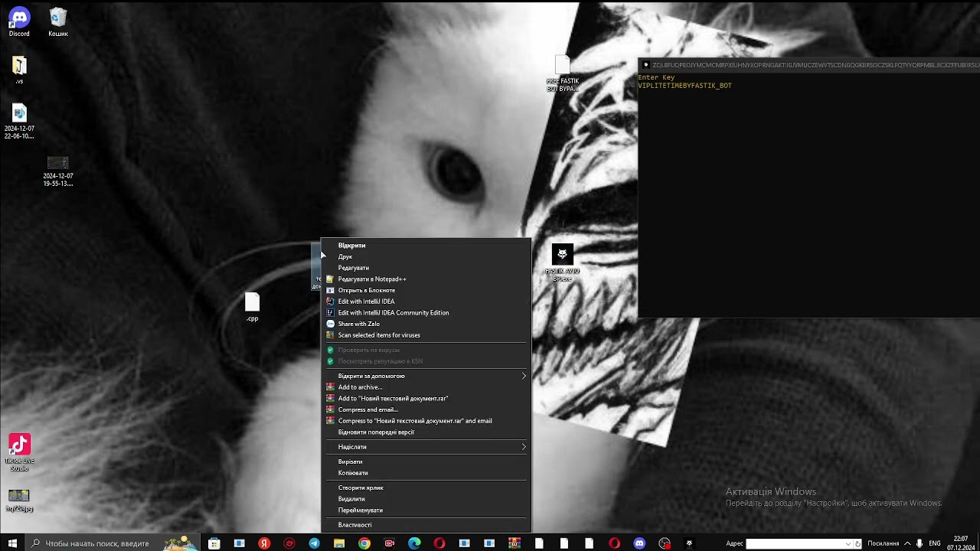Open Telegram from the taskbar

click(314, 543)
